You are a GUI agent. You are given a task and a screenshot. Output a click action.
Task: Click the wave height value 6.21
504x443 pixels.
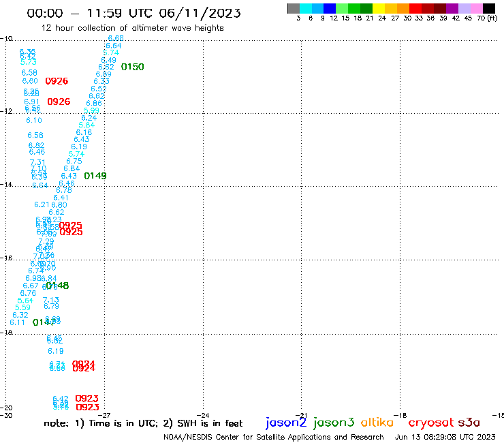(x=42, y=204)
